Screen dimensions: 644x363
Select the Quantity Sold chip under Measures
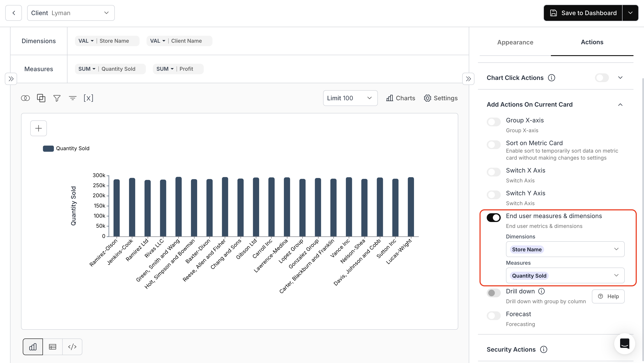click(x=529, y=276)
